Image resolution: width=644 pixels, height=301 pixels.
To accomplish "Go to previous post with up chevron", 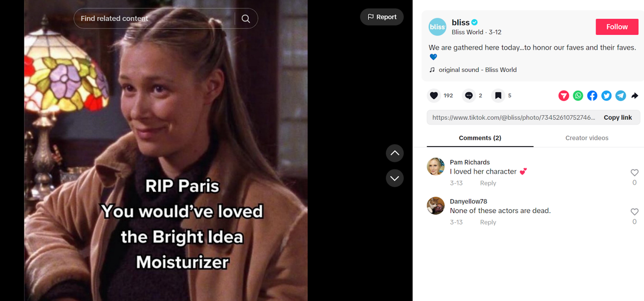I will (x=395, y=153).
